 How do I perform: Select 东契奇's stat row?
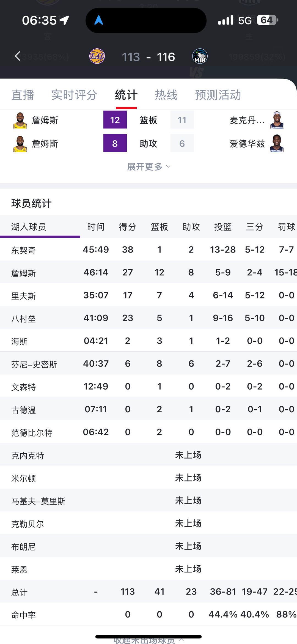pyautogui.click(x=148, y=250)
